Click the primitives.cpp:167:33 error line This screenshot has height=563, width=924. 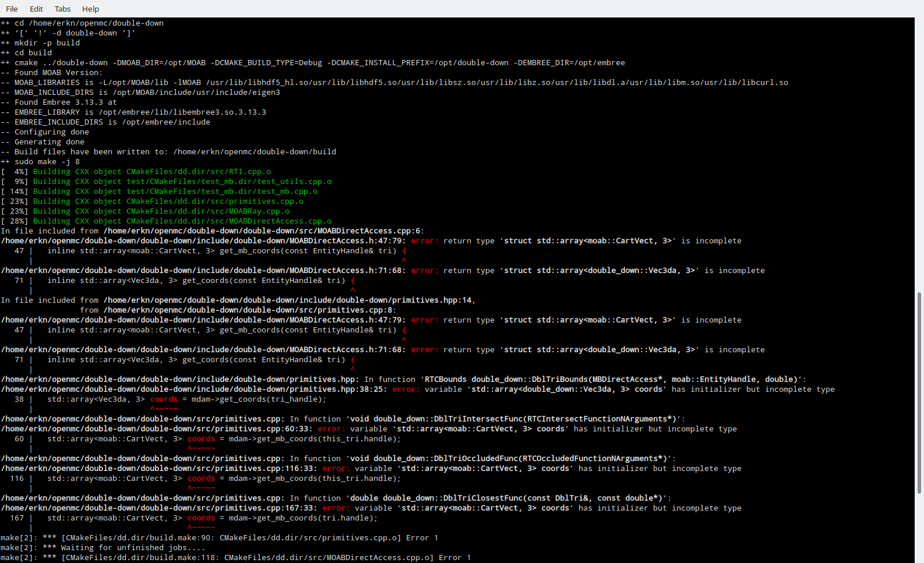371,508
